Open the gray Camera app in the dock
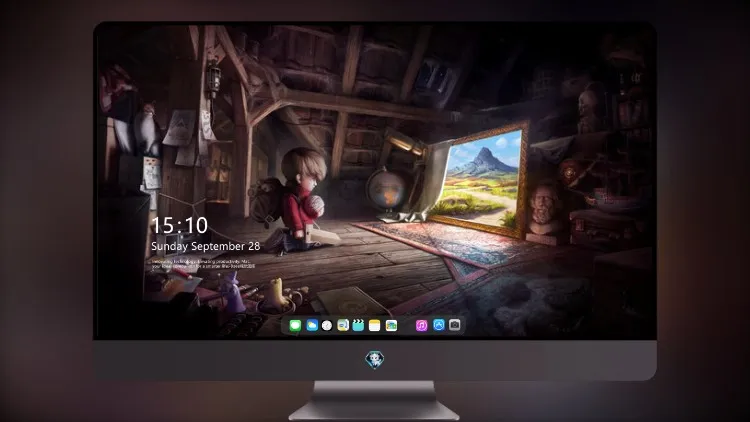 coord(455,325)
